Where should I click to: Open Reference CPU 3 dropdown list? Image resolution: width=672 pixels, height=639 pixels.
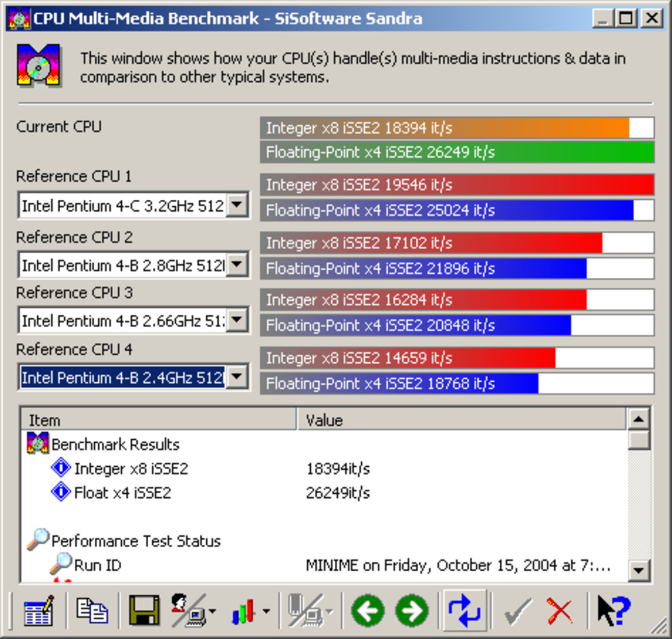pos(237,320)
